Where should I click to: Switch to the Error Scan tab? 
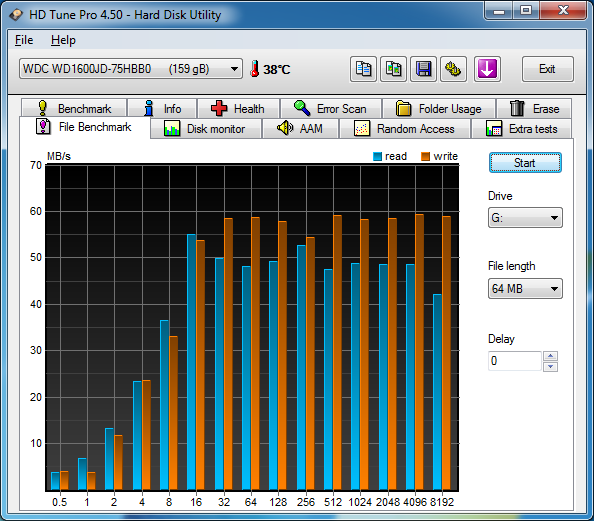[331, 109]
